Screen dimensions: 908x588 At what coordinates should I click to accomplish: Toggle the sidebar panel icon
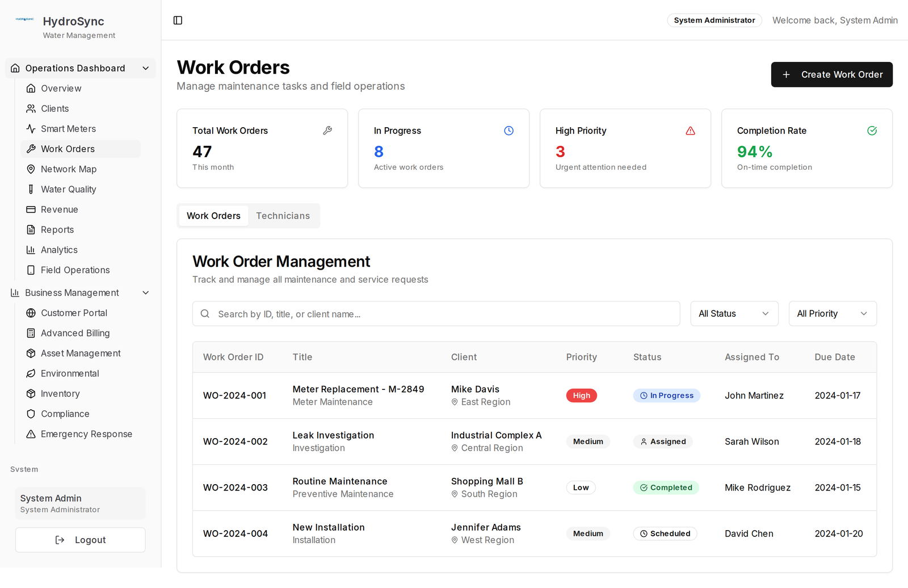coord(178,20)
